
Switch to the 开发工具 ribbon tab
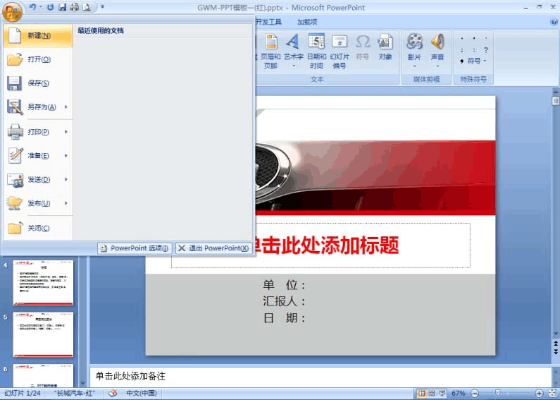269,22
